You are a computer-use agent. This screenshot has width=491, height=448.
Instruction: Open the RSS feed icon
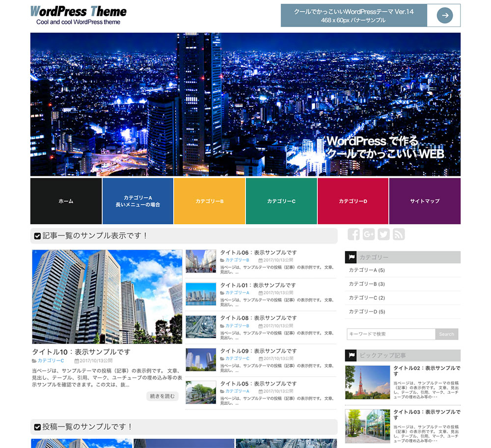pos(399,234)
